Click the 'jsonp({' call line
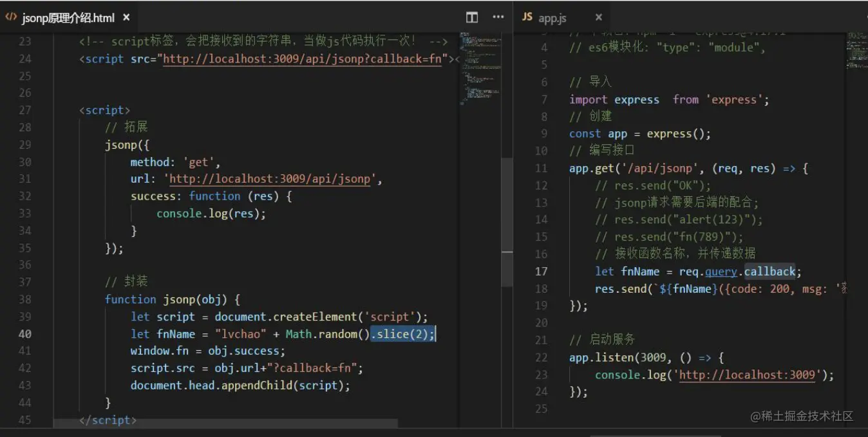 pos(127,144)
